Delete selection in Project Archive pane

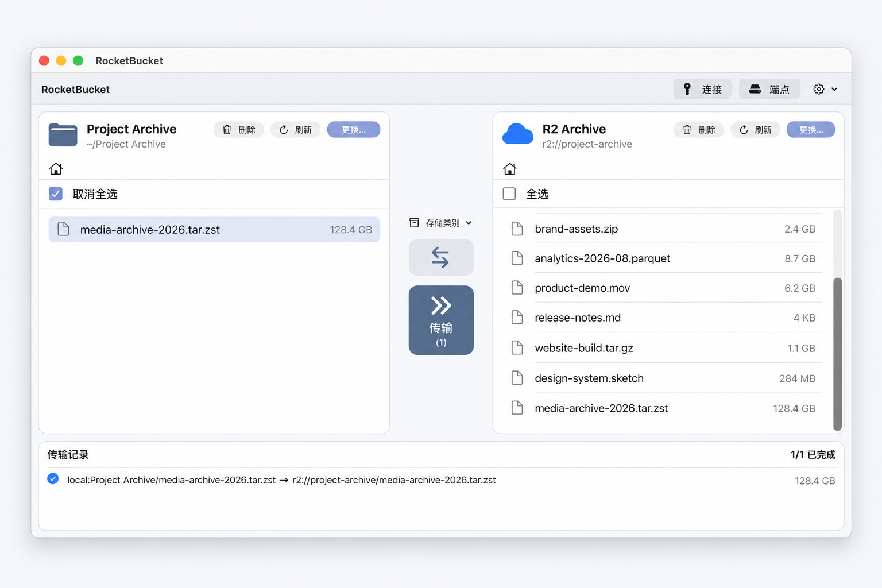click(x=239, y=130)
